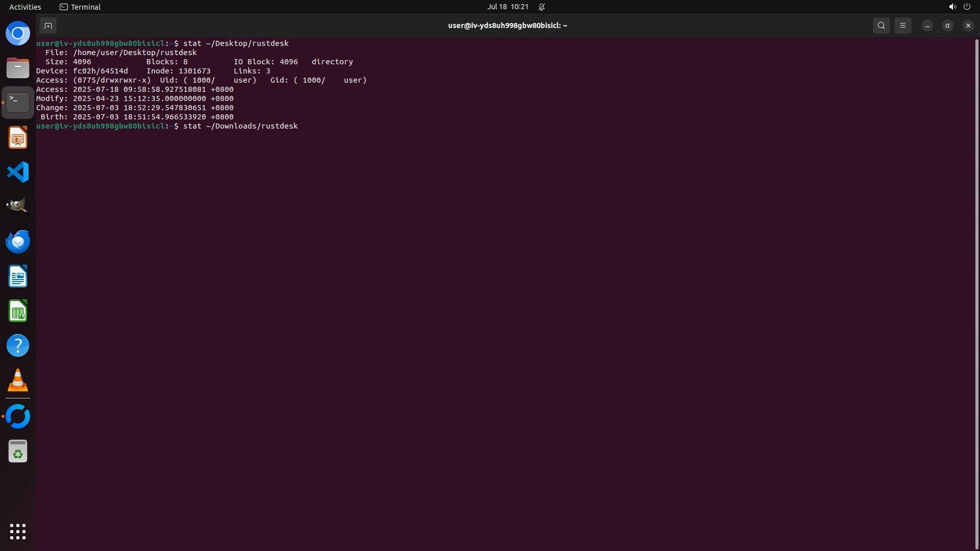Open the Activities overview
Viewport: 980px width, 551px height.
click(25, 7)
